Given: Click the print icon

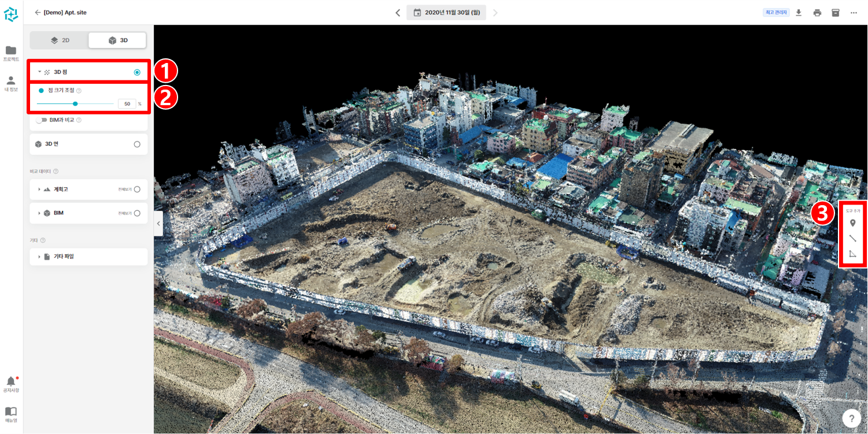Looking at the screenshot, I should (x=817, y=12).
